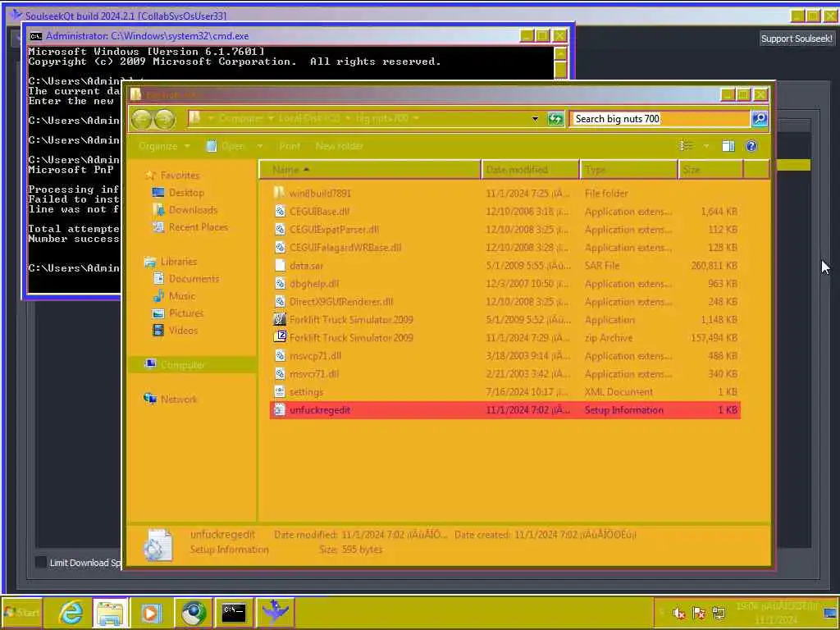Screen dimensions: 840x630
Task: Click the CEGUIBase.dll file icon
Action: point(280,211)
